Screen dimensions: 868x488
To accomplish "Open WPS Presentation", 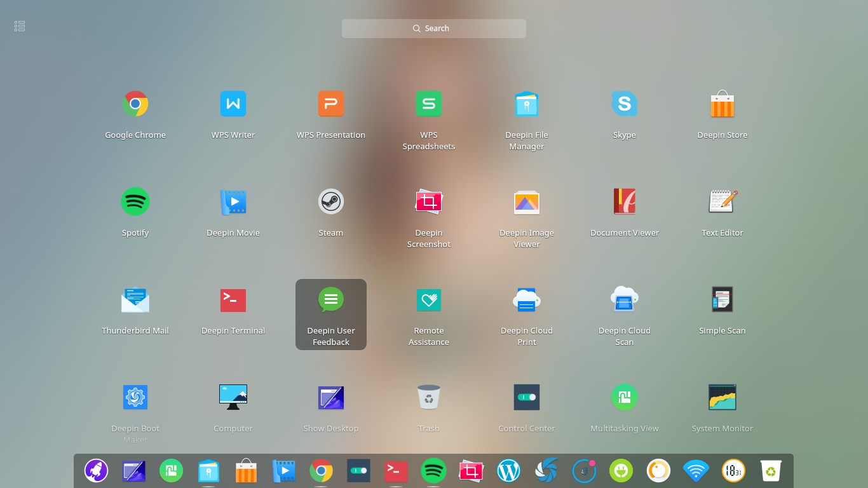I will tap(331, 104).
